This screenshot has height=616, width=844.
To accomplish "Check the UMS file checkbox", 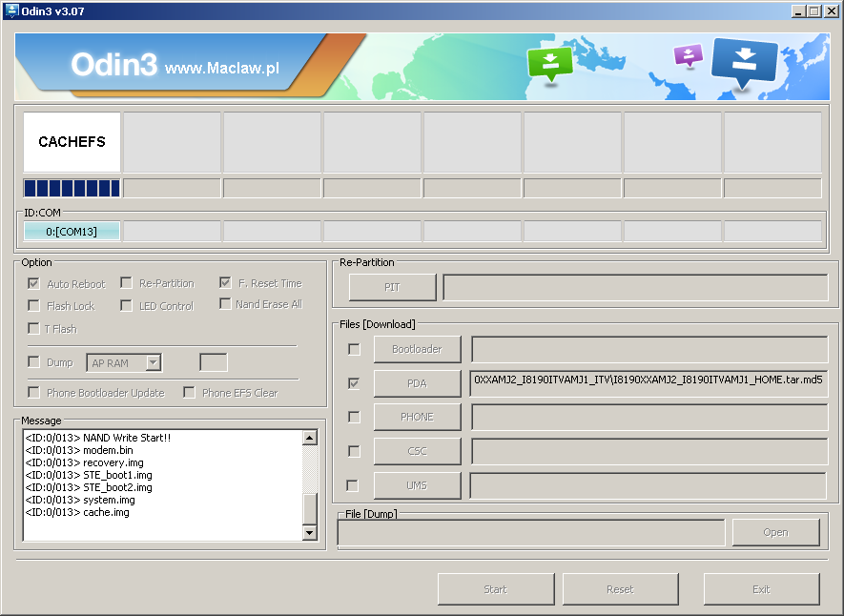I will pos(352,485).
